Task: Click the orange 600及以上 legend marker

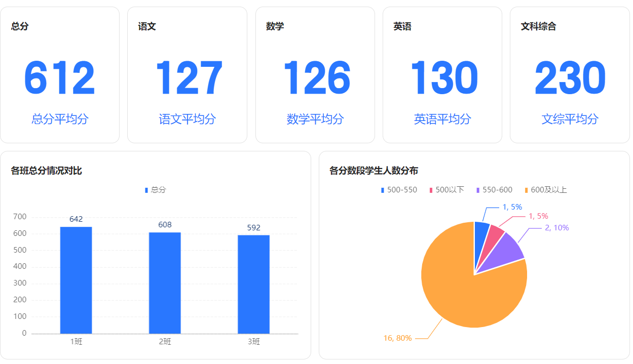Action: tap(526, 190)
